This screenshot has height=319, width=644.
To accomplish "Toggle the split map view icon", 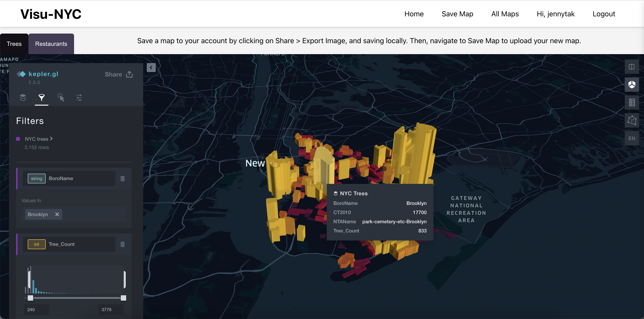I will [631, 67].
